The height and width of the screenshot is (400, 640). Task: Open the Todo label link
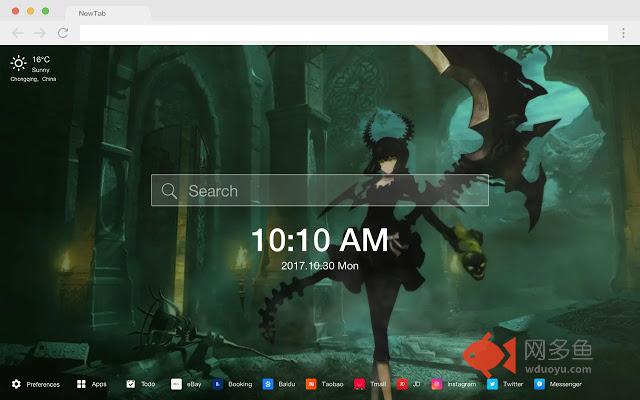pos(148,384)
